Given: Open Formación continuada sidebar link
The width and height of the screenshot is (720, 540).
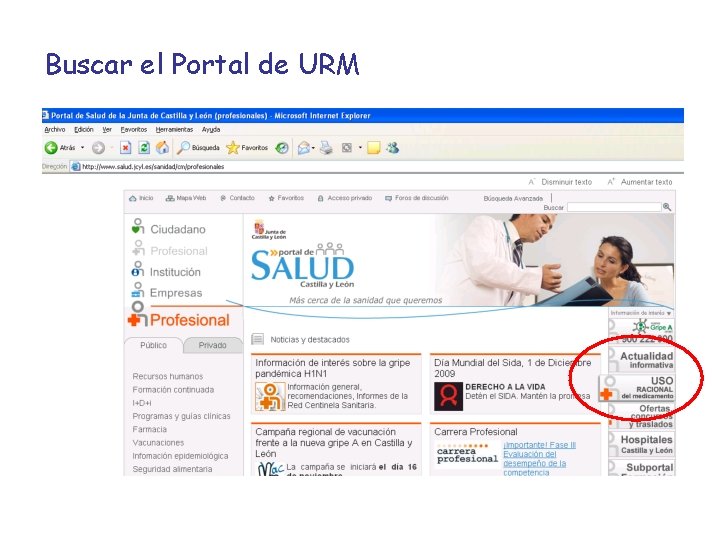Looking at the screenshot, I should (x=173, y=389).
